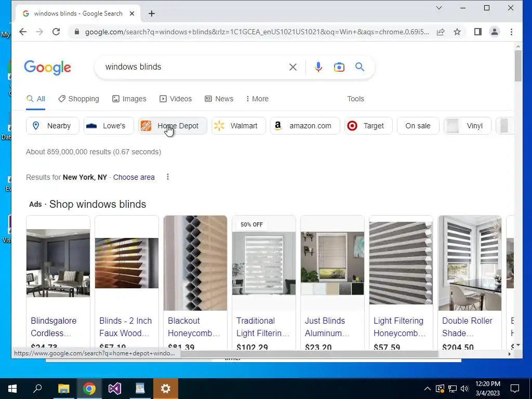Expand the More search options
This screenshot has width=532, height=399.
257,99
